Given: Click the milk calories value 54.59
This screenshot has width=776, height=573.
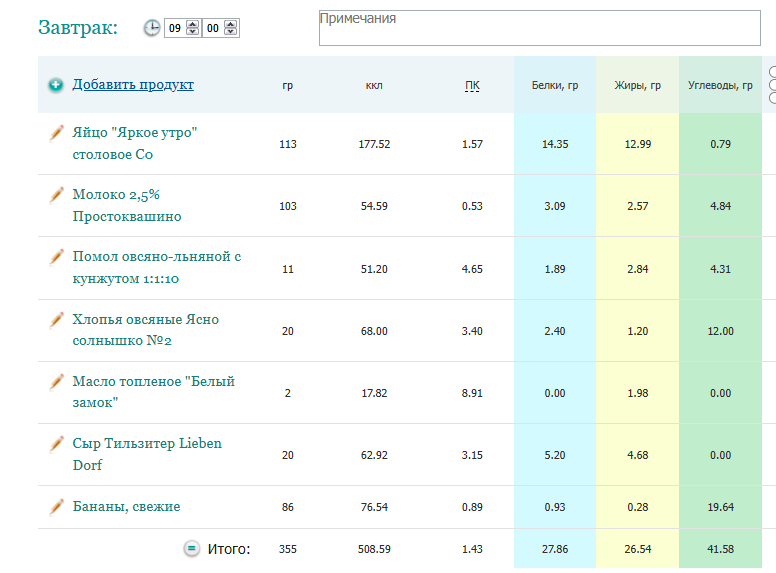Looking at the screenshot, I should (374, 206).
